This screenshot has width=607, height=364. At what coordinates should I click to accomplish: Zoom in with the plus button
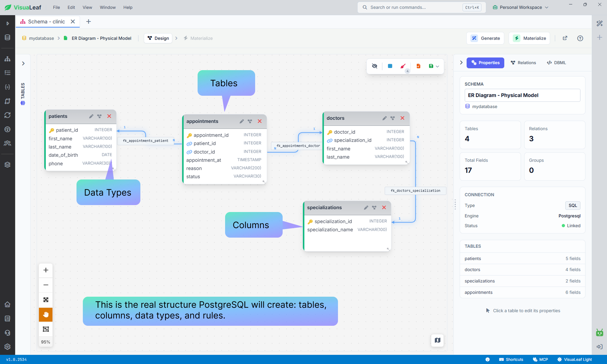click(x=46, y=270)
